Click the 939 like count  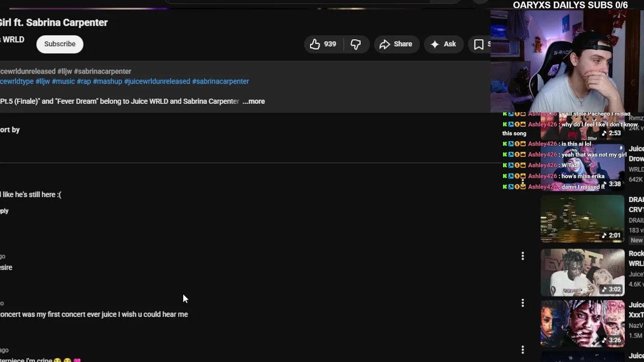click(x=330, y=44)
